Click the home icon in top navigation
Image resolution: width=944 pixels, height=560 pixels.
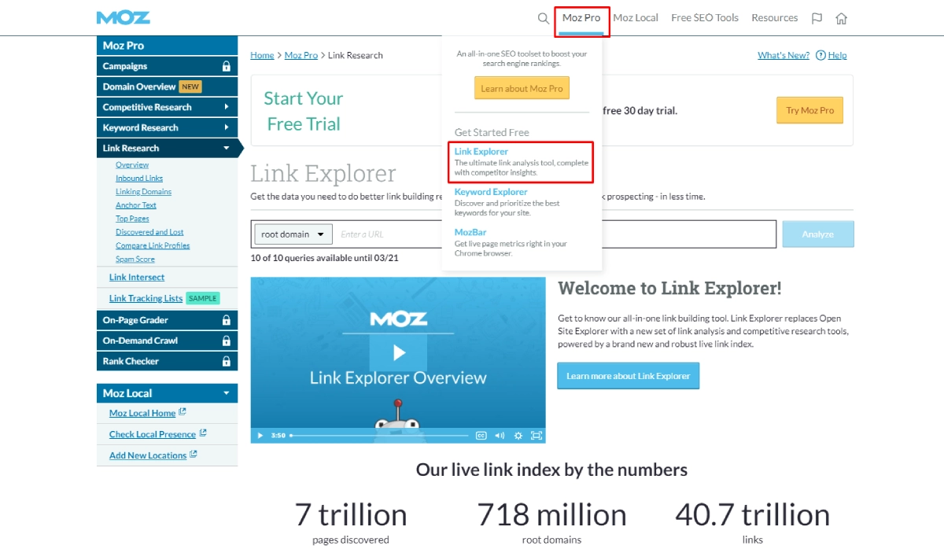tap(842, 18)
